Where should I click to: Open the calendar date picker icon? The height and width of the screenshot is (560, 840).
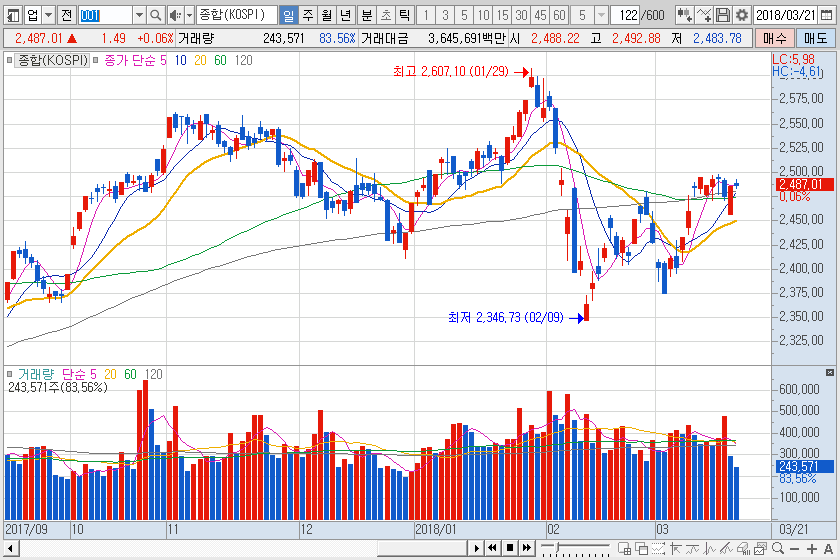[828, 15]
